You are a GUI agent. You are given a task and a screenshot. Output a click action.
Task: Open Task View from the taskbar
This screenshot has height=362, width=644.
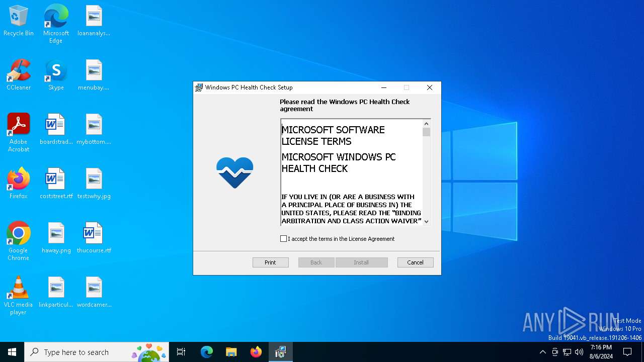(181, 352)
